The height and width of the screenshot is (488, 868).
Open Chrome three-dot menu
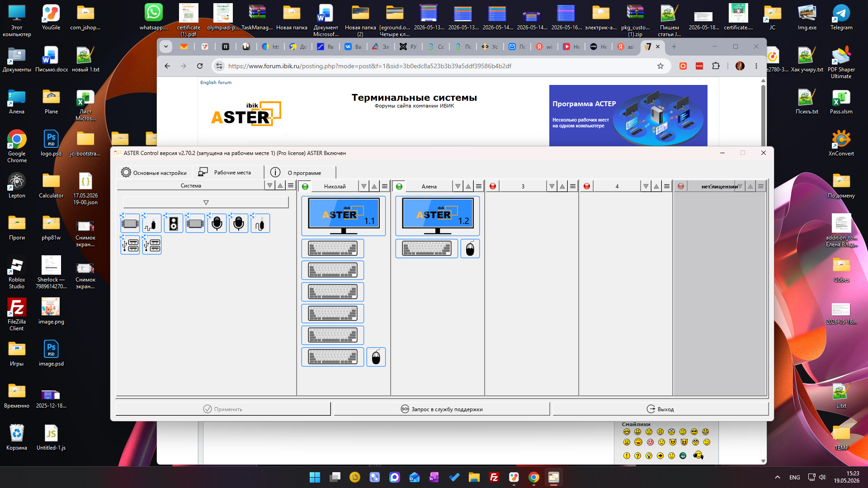756,66
